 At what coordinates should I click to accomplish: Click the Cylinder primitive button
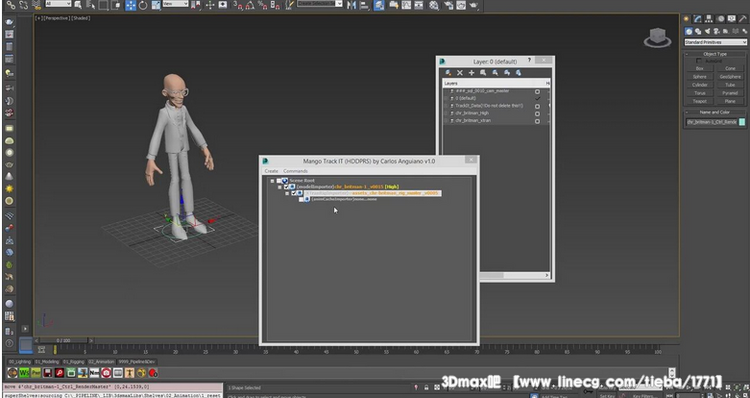pyautogui.click(x=699, y=85)
